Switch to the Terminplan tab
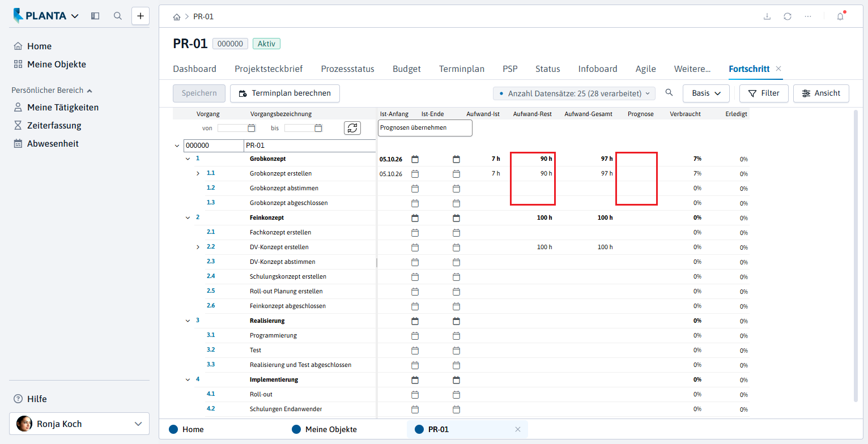 click(x=462, y=69)
